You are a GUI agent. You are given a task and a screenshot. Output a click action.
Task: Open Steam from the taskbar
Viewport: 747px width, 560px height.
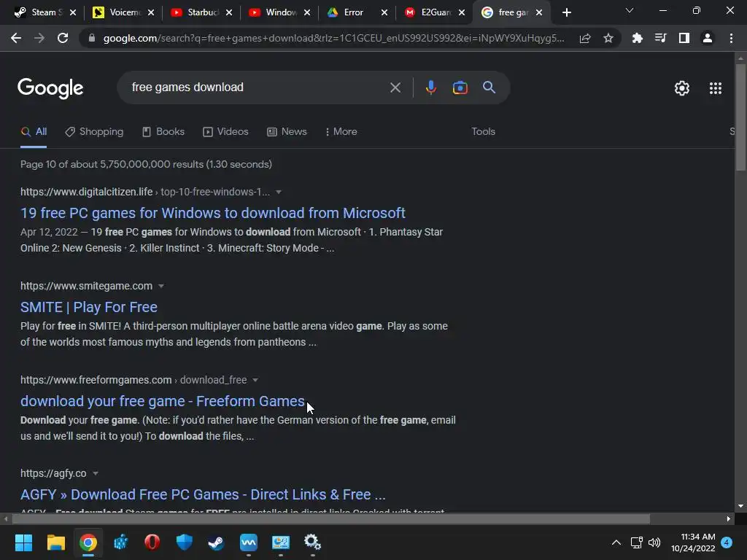(x=216, y=542)
